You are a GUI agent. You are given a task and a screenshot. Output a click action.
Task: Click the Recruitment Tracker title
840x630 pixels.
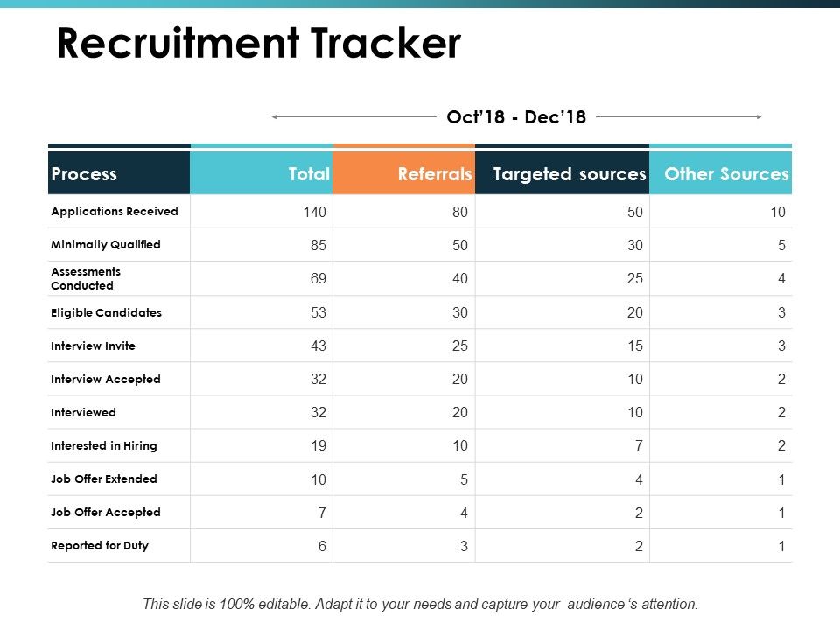259,43
